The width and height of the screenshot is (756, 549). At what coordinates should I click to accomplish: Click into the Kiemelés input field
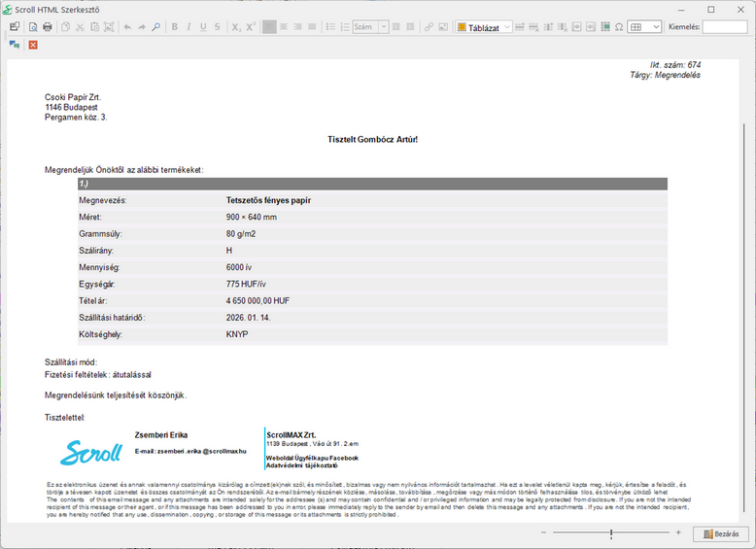tap(725, 27)
